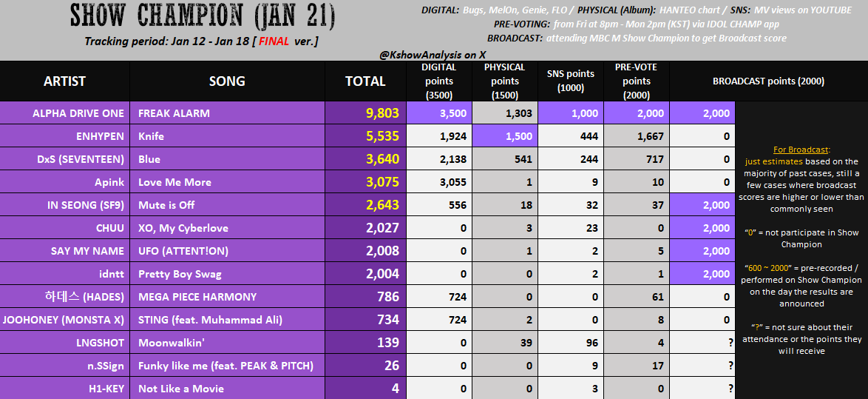Click the Knife song cell

[228, 135]
